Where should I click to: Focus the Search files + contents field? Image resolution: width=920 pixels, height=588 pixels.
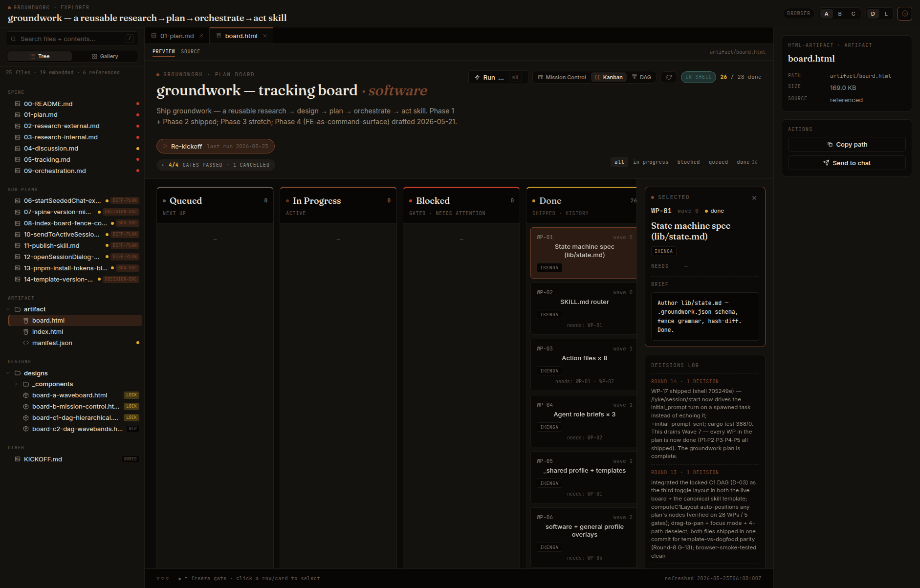pyautogui.click(x=72, y=39)
